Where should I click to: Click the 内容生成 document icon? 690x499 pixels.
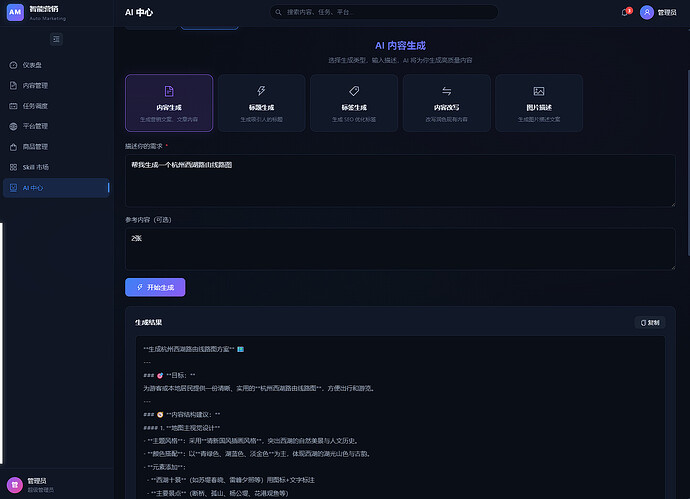point(169,91)
